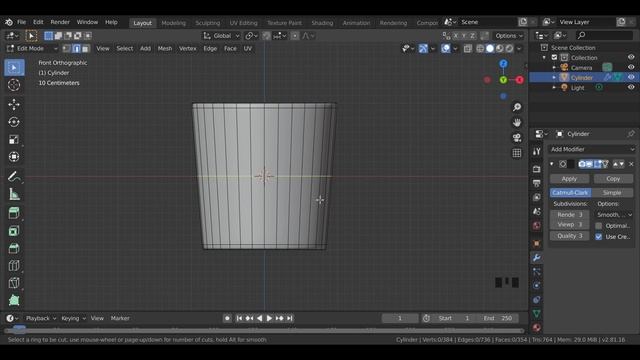Viewport: 640px width, 360px height.
Task: Open the Playback dropdown in timeline
Action: pos(41,318)
